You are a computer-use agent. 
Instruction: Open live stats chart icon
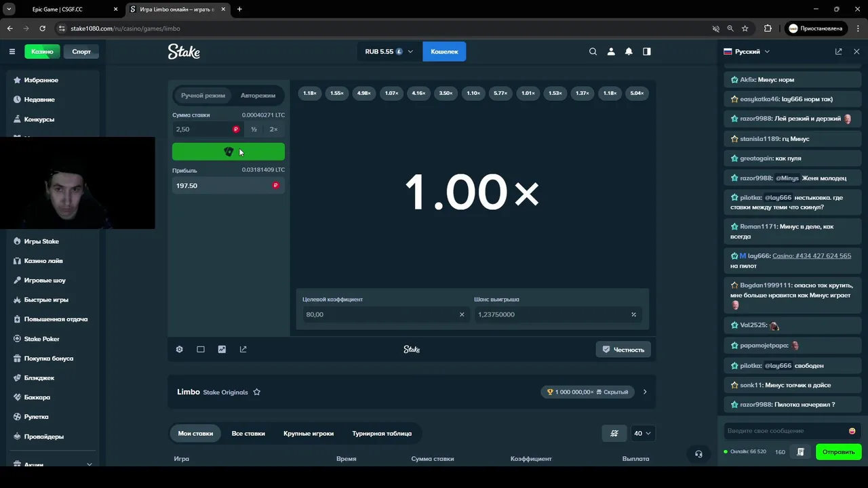pos(222,349)
